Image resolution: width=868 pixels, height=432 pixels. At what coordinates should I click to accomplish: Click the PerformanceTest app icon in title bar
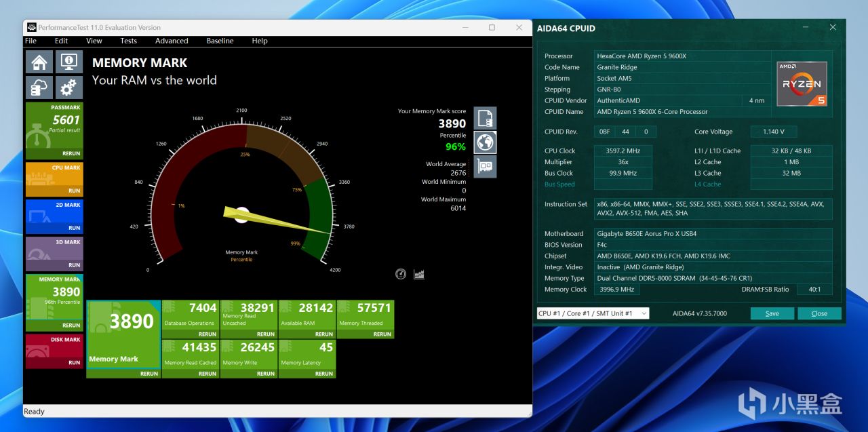31,28
